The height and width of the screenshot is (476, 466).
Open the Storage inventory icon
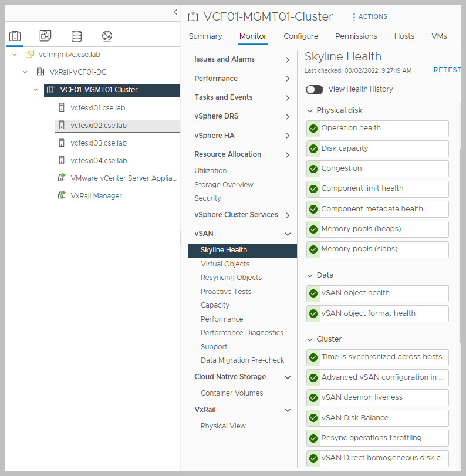click(x=76, y=36)
